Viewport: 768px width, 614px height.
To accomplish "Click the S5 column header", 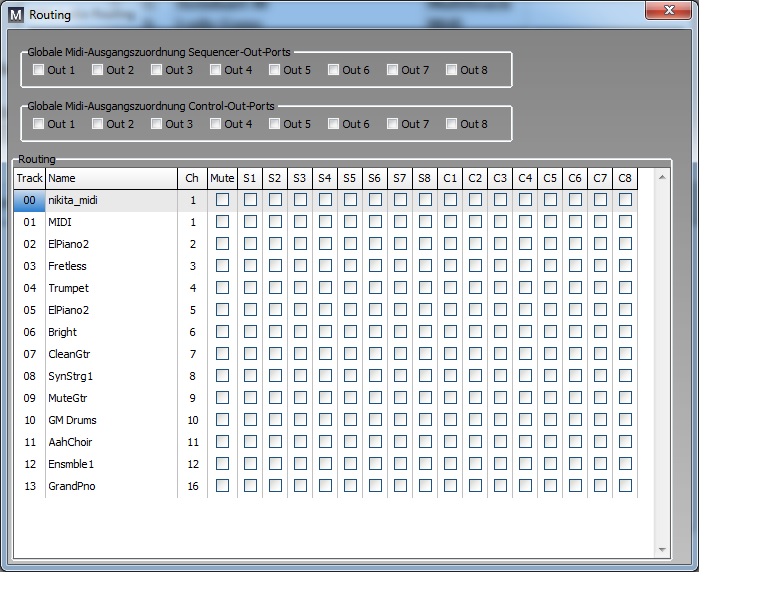I will pyautogui.click(x=350, y=178).
